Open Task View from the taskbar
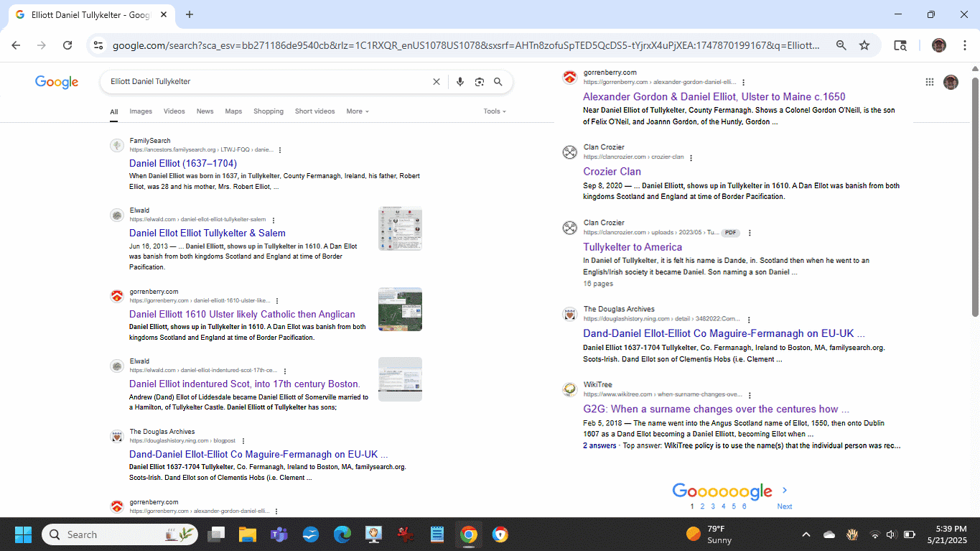 click(x=215, y=534)
